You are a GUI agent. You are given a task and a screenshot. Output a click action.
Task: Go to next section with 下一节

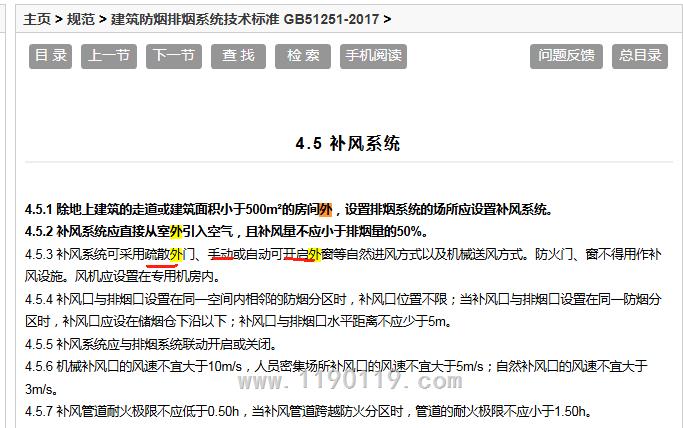point(173,56)
